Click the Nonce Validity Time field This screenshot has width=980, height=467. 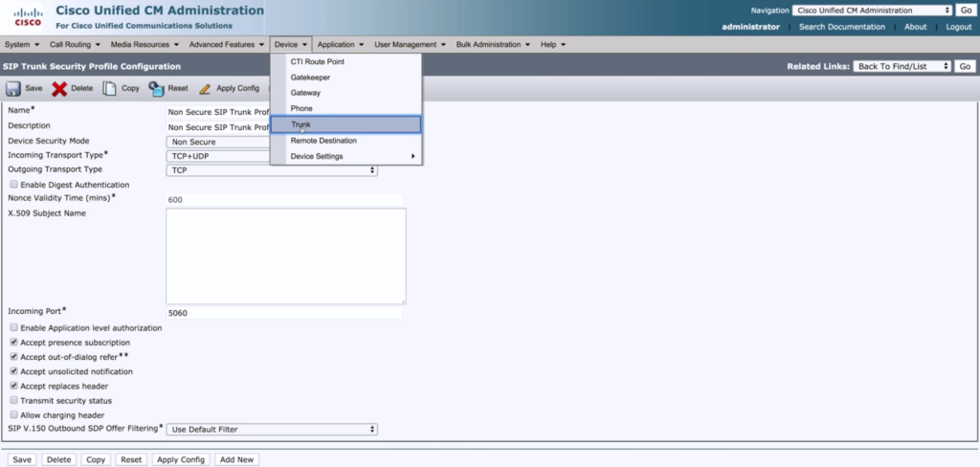point(283,200)
